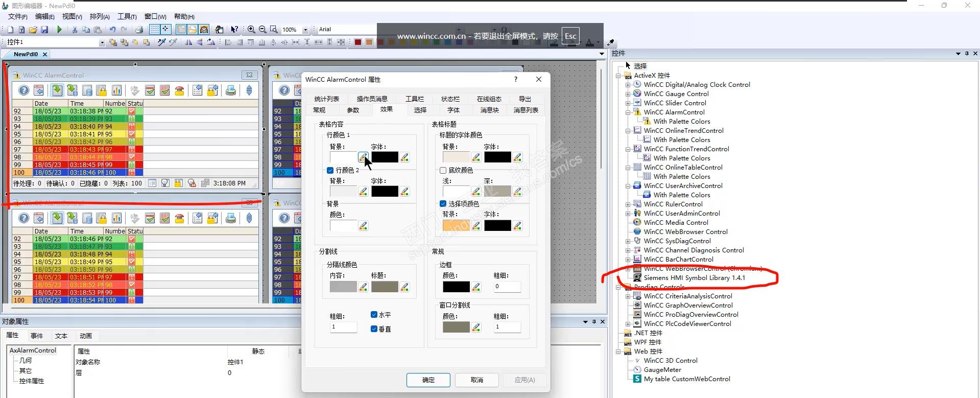
Task: Select the 几何 node under AxAlarmControl
Action: point(26,361)
